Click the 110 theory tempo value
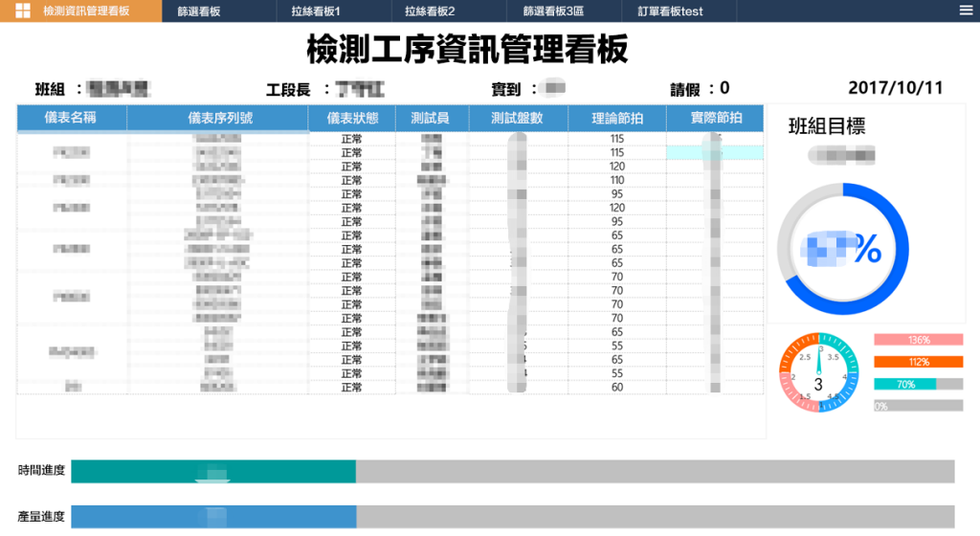Image resolution: width=980 pixels, height=536 pixels. [617, 180]
